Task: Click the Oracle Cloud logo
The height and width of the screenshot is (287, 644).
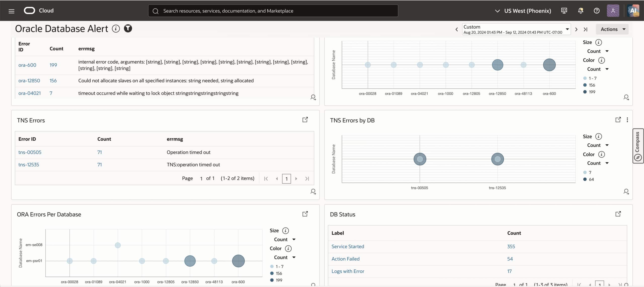Action: [x=39, y=11]
